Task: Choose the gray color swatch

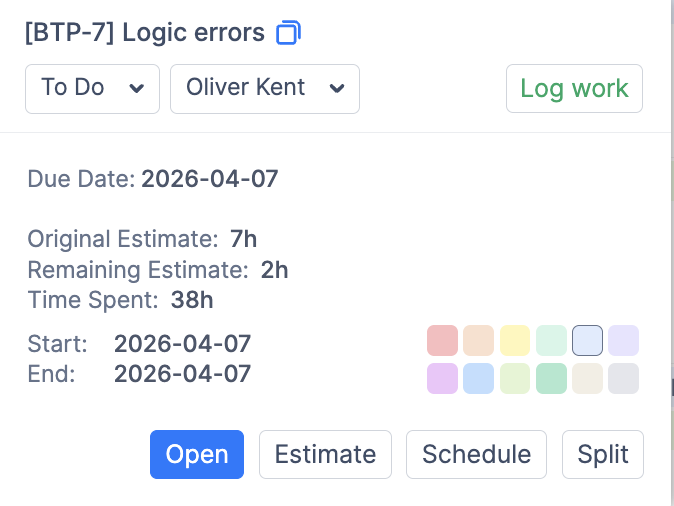Action: [x=623, y=378]
